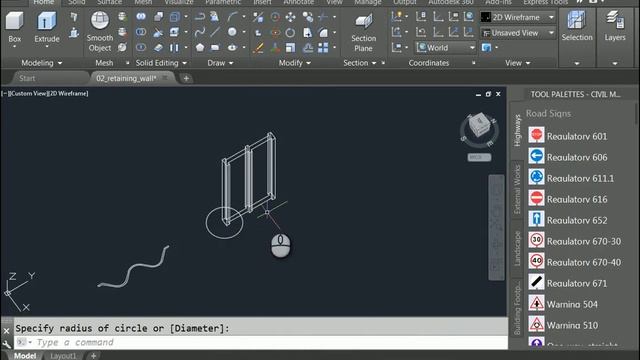Expand the Modeling panel

tap(42, 63)
